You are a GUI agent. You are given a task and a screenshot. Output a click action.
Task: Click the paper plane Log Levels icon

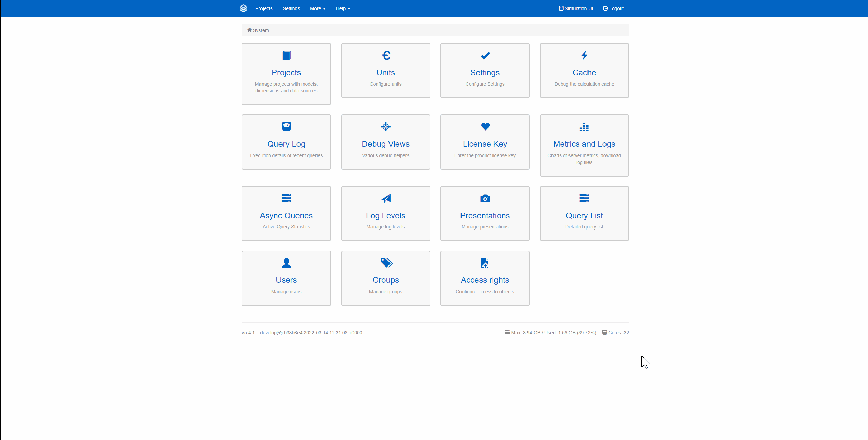click(x=385, y=198)
